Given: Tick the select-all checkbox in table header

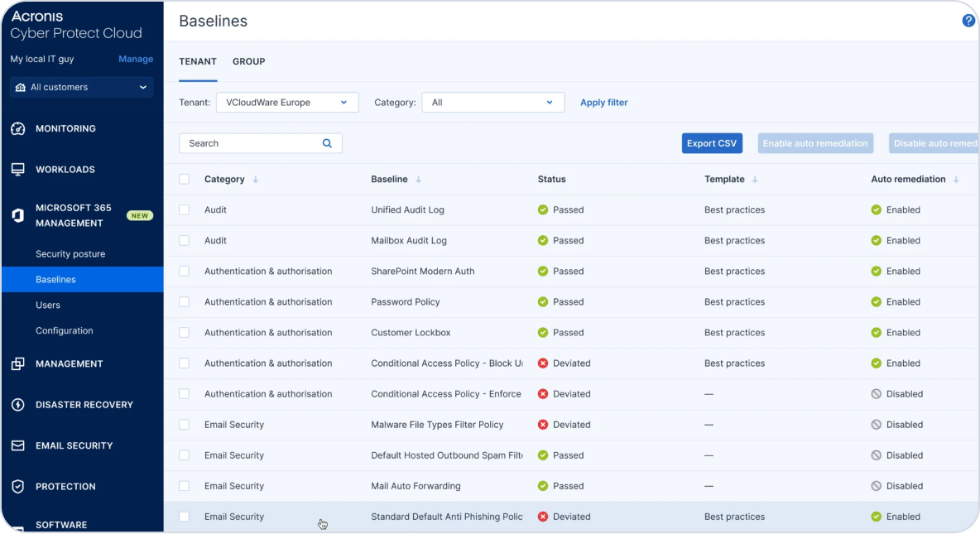Looking at the screenshot, I should click(x=185, y=180).
